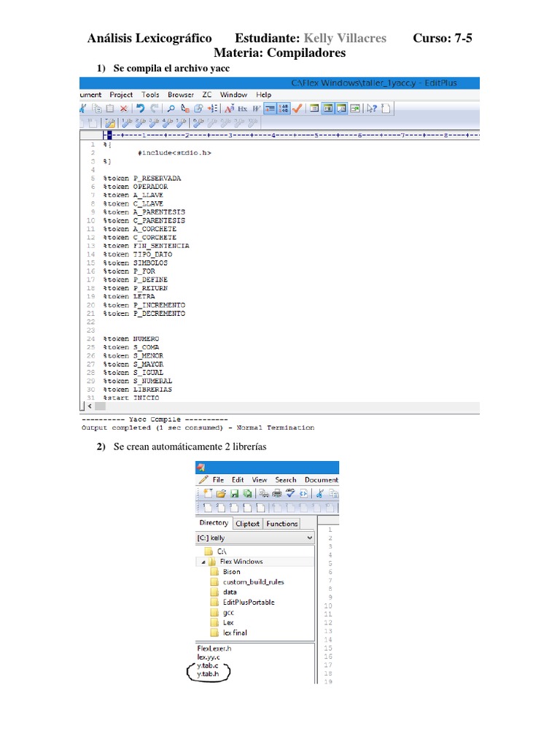560x747 pixels.
Task: Open the Project menu
Action: click(121, 95)
